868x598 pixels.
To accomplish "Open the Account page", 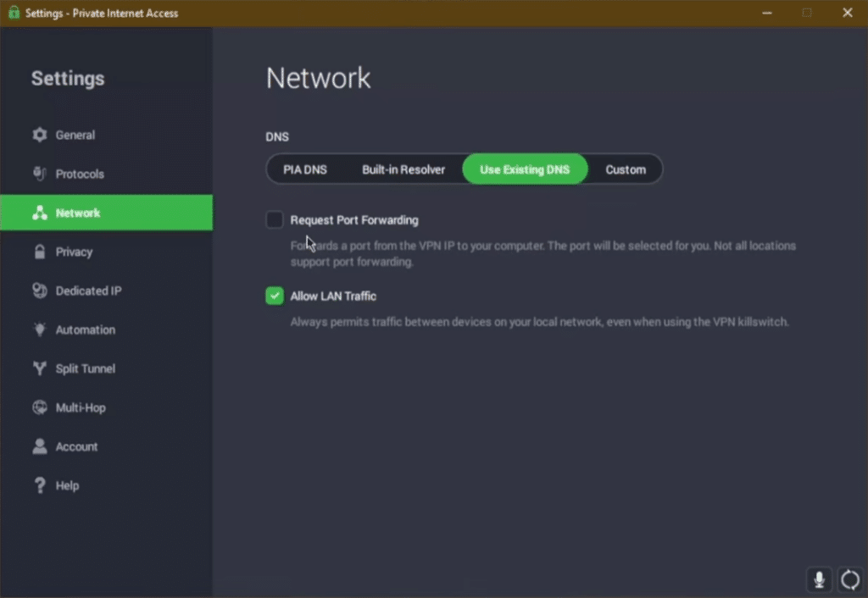I will (x=106, y=446).
